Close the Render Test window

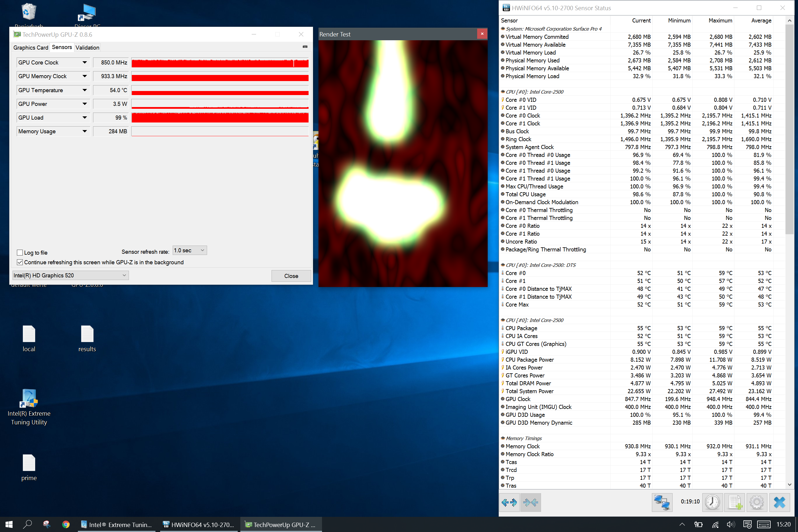point(482,34)
